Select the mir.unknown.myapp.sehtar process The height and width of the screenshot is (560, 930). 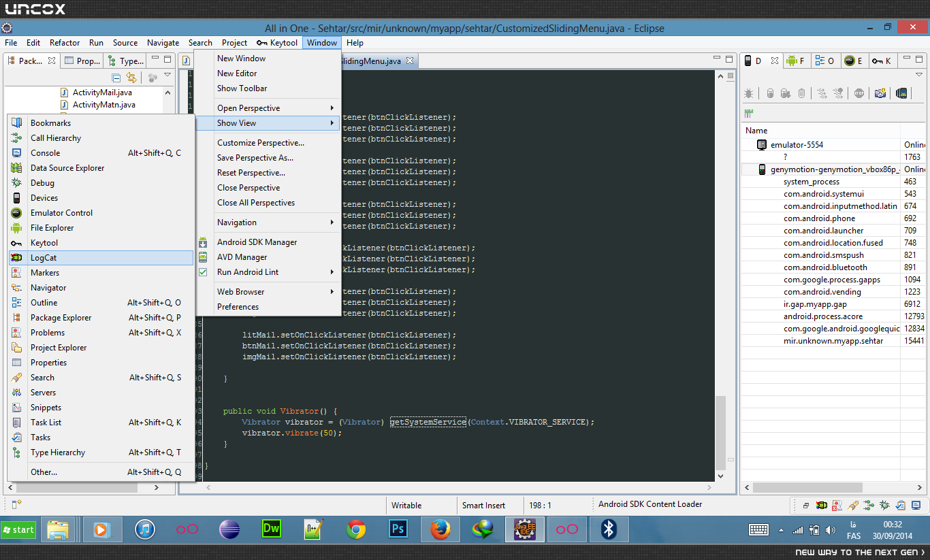pos(833,341)
